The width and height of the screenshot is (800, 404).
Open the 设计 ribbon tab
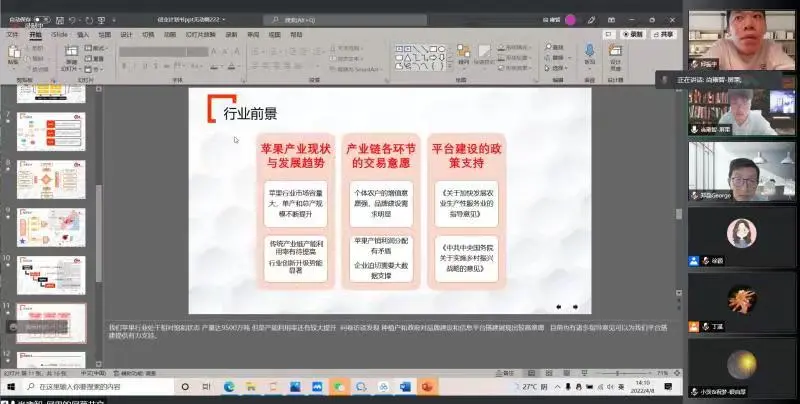[x=126, y=34]
